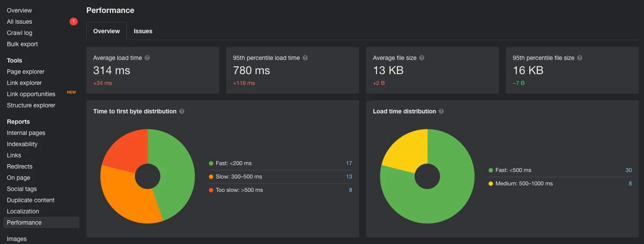Open help icon next to 95th percentile file size
The width and height of the screenshot is (644, 244).
pos(580,58)
